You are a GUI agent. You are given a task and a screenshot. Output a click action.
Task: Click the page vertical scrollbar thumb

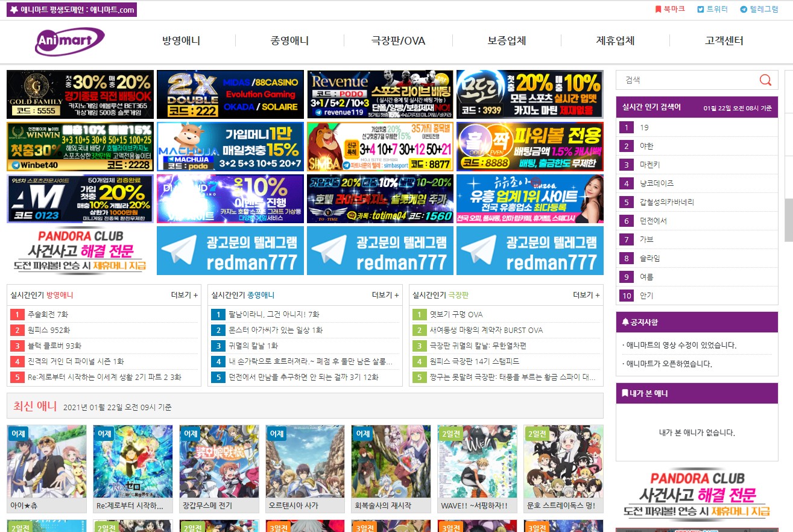[788, 220]
